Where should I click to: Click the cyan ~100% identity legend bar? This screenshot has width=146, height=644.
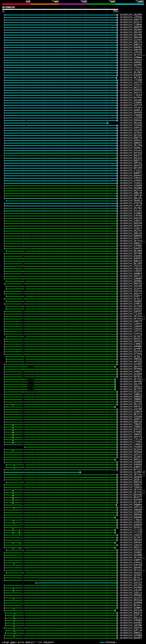130,4
